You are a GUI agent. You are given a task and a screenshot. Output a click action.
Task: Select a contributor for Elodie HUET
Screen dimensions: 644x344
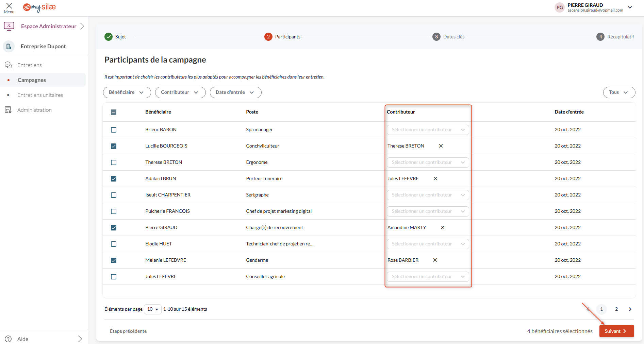(428, 244)
